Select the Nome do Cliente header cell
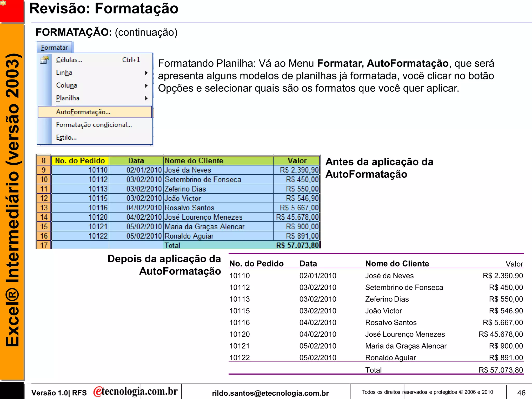The width and height of the screenshot is (532, 399). (218, 161)
